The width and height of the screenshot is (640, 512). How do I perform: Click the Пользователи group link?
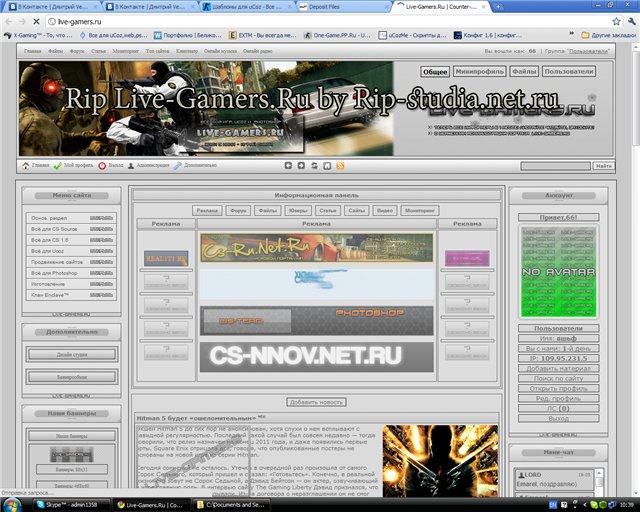[589, 51]
